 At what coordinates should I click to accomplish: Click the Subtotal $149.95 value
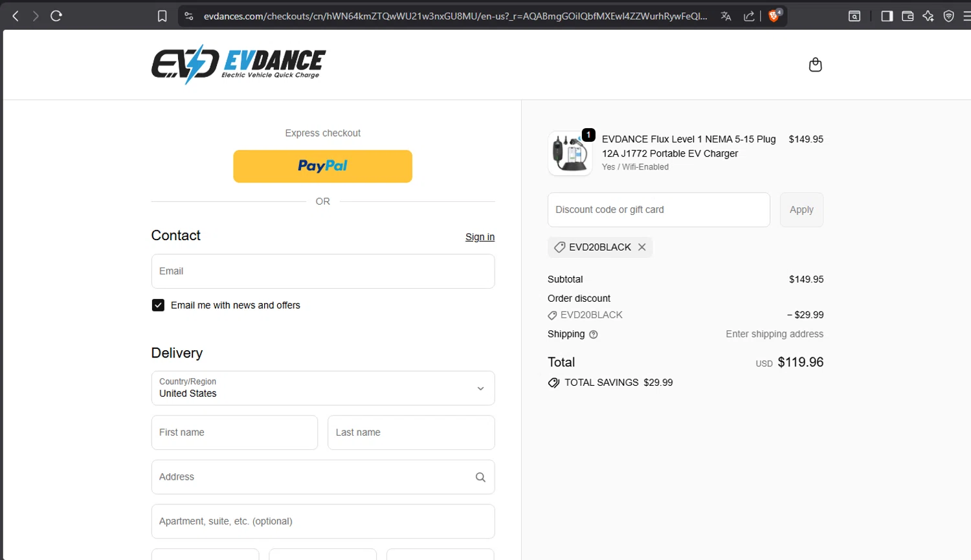(x=806, y=280)
